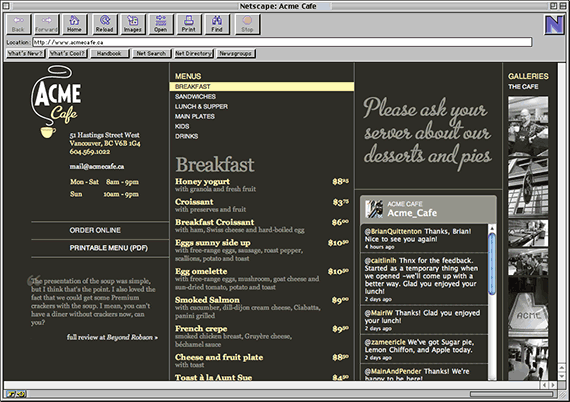This screenshot has height=402, width=570.
Task: Select the DRINKS menu item
Action: 186,136
